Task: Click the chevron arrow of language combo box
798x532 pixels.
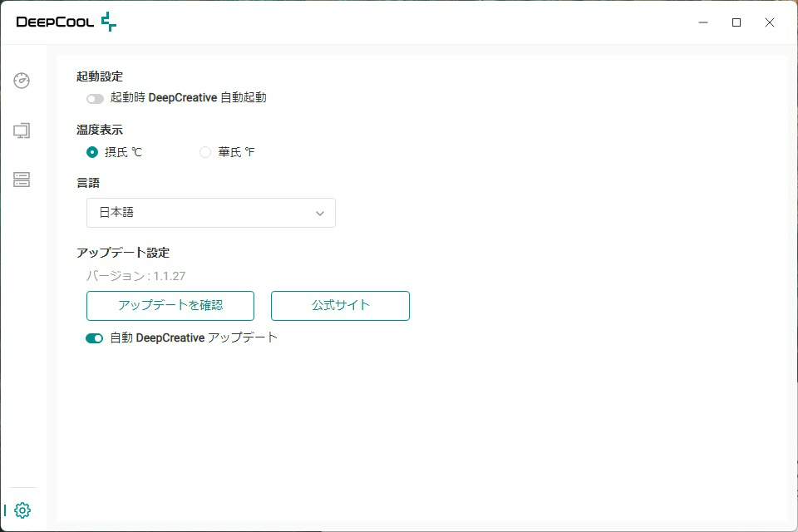Action: tap(320, 214)
